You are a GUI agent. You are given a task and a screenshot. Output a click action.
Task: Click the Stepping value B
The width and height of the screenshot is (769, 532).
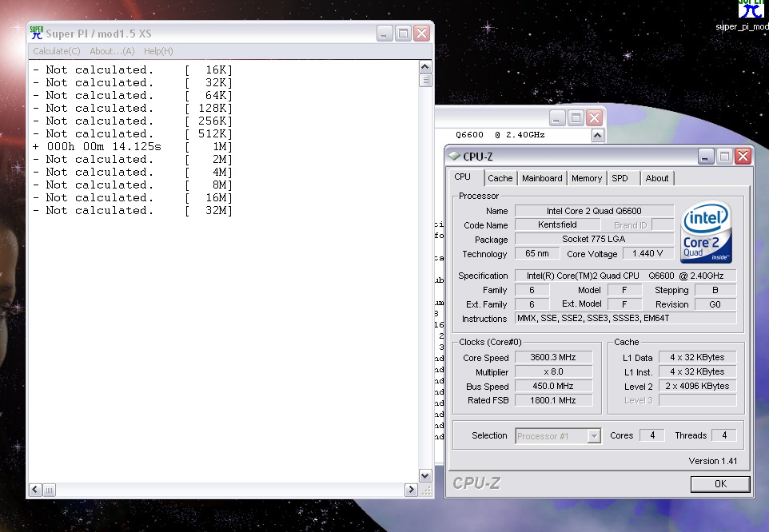[x=715, y=290]
